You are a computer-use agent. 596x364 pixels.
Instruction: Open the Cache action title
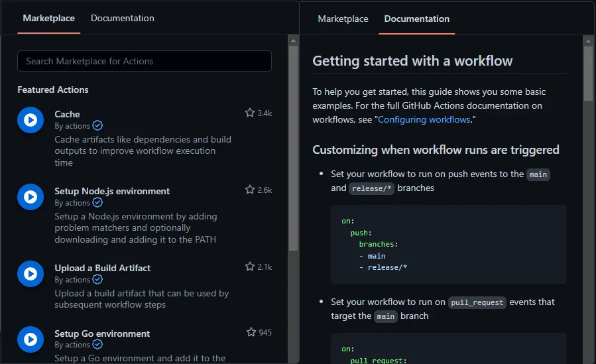click(x=67, y=114)
